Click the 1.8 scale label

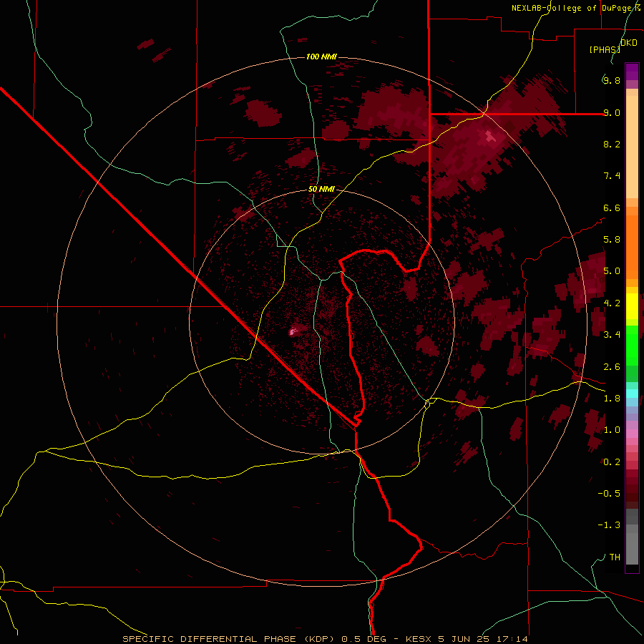point(612,398)
